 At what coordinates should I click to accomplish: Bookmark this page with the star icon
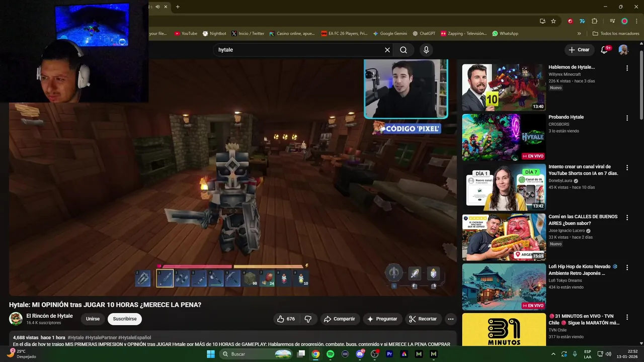click(553, 21)
